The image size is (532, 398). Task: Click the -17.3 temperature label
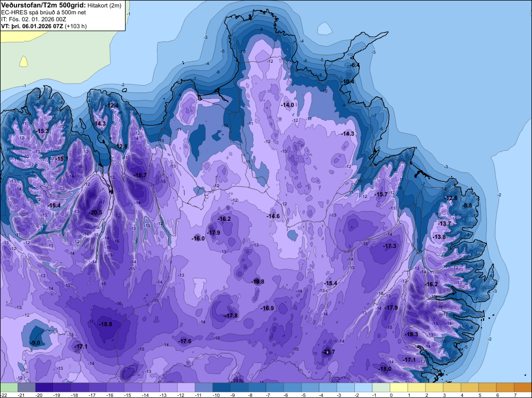tap(389, 246)
